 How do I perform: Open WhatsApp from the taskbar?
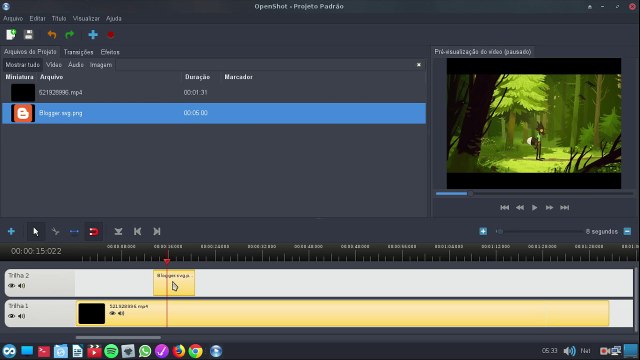click(x=145, y=351)
